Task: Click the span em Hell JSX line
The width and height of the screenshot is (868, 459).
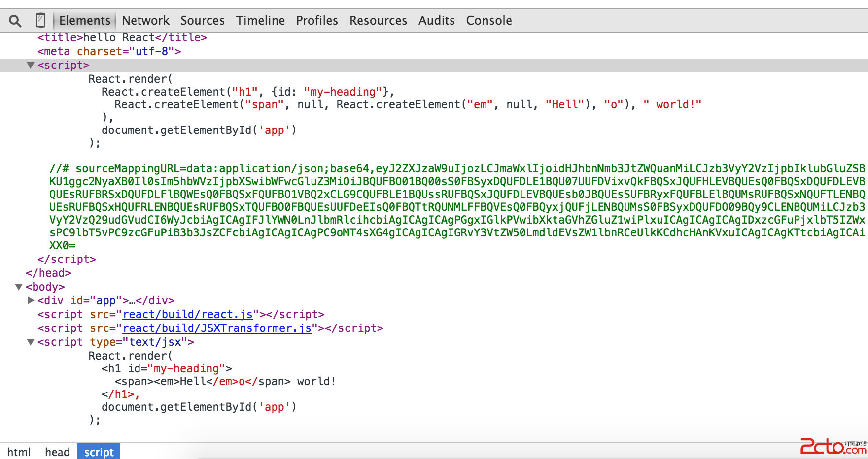Action: click(x=225, y=382)
